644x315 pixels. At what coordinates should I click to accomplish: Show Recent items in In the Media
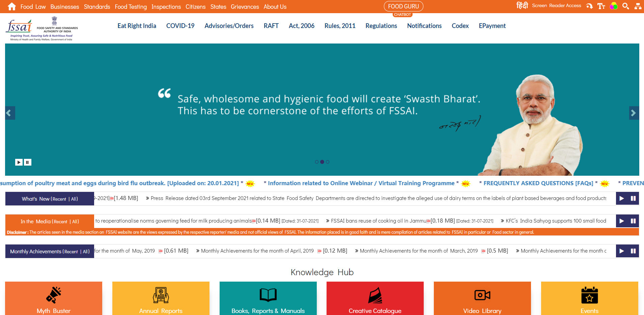click(60, 222)
